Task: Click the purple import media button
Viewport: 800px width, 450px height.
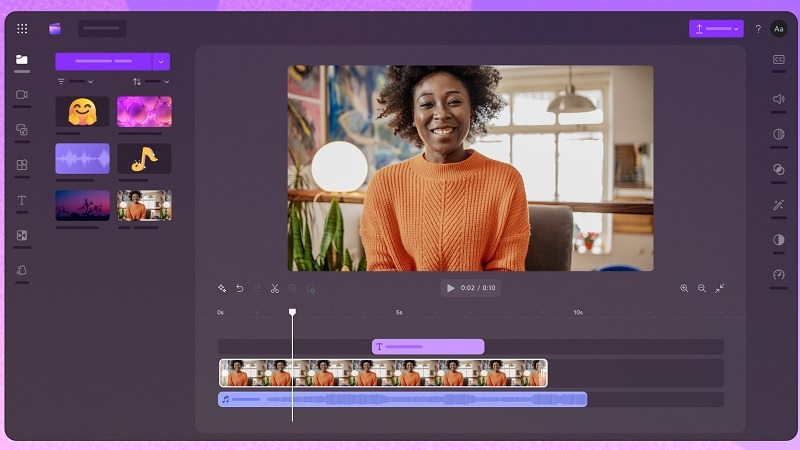Action: coord(103,61)
